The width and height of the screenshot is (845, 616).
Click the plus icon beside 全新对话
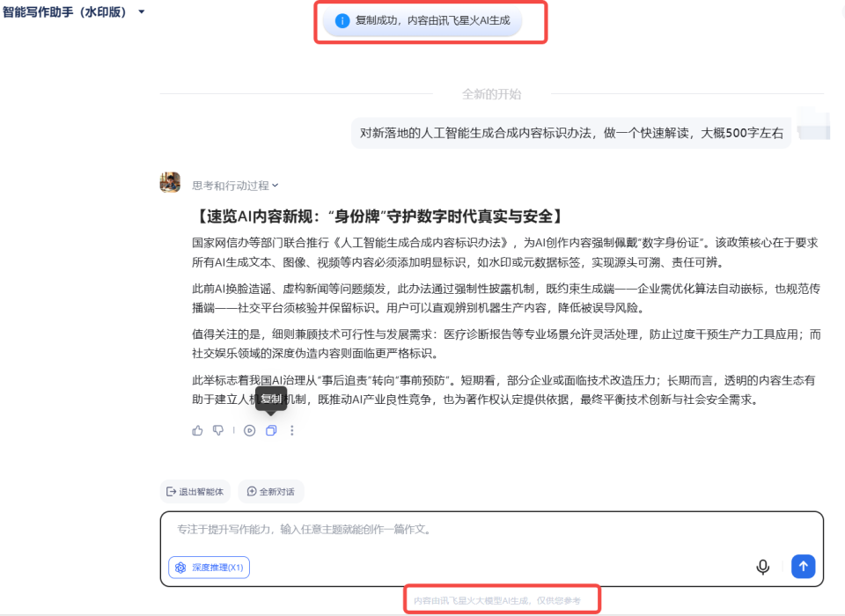253,491
